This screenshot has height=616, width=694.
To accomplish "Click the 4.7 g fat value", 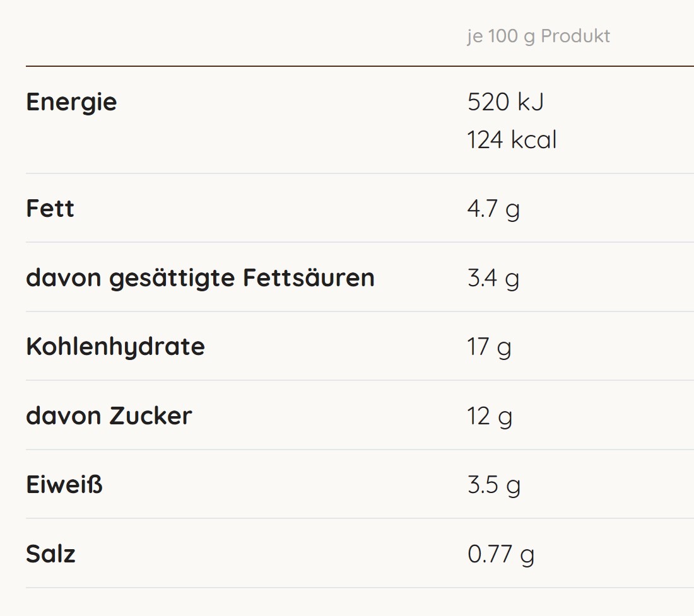I will tap(493, 209).
